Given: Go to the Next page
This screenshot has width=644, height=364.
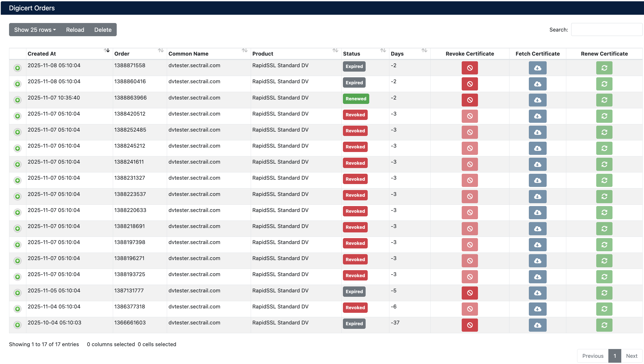Looking at the screenshot, I should [x=631, y=356].
